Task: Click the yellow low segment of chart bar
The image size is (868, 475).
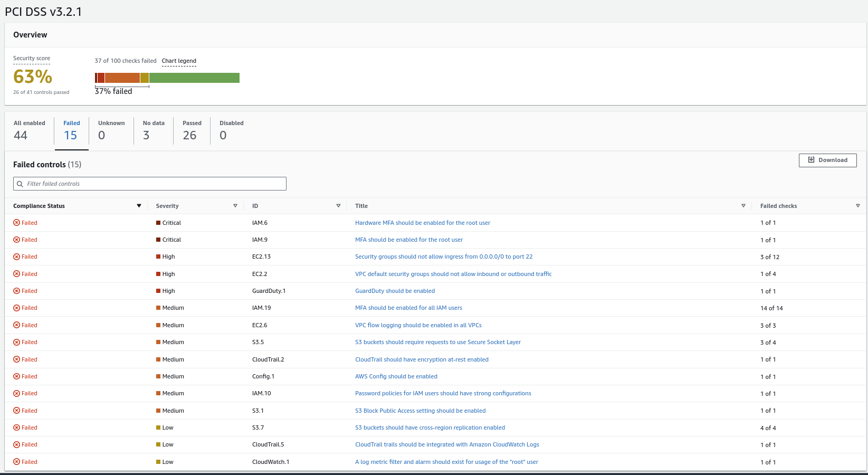Action: click(x=145, y=78)
